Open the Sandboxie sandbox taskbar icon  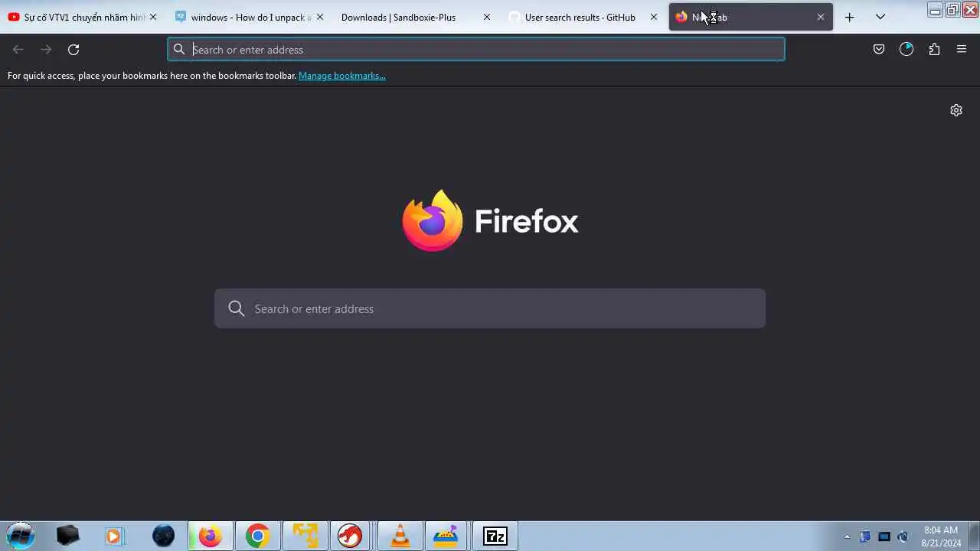click(446, 536)
